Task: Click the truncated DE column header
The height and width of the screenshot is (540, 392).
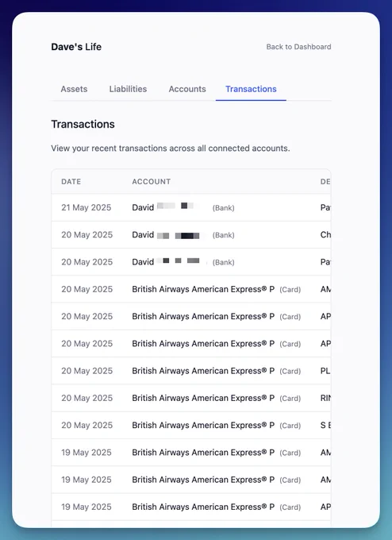Action: [x=325, y=182]
